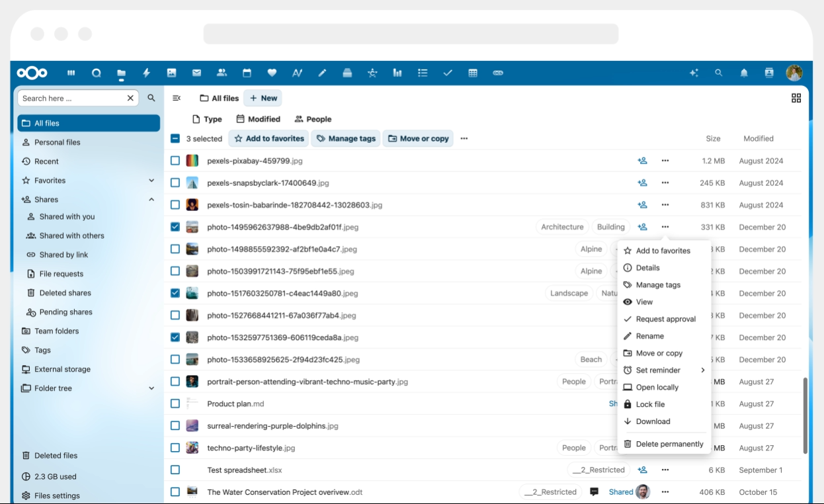This screenshot has width=824, height=504.
Task: Select the Product plan.md checkbox
Action: point(175,403)
